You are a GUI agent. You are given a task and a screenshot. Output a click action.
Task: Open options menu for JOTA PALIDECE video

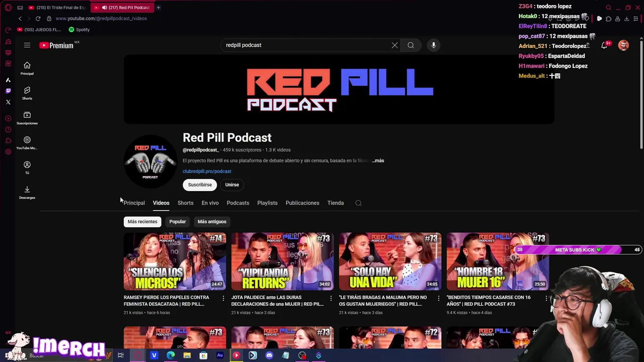click(x=331, y=298)
